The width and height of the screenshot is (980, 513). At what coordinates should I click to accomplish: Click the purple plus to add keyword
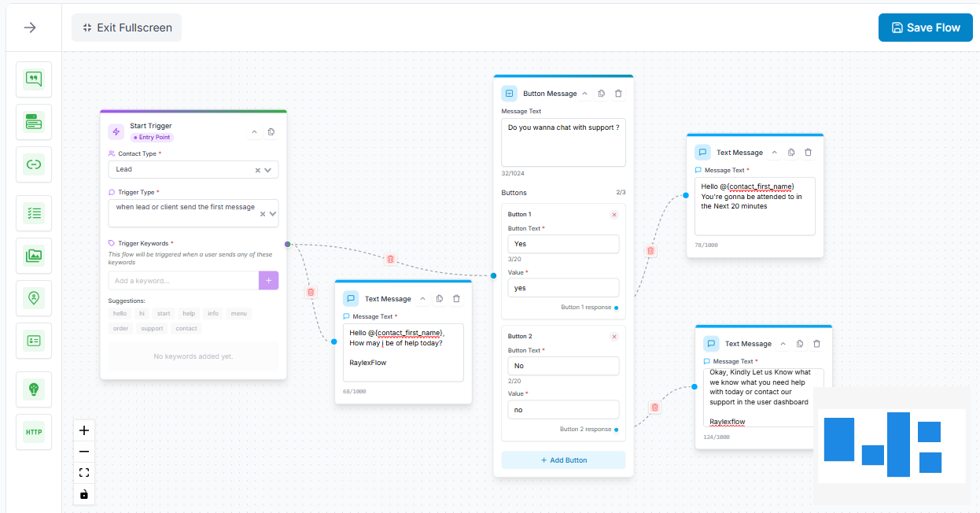[268, 281]
